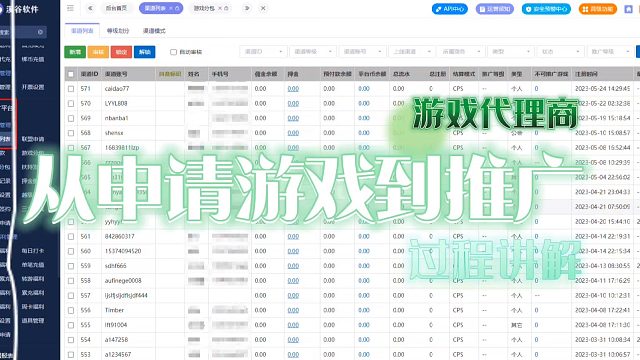Click the green 新增 button
The width and height of the screenshot is (640, 360).
(x=75, y=52)
